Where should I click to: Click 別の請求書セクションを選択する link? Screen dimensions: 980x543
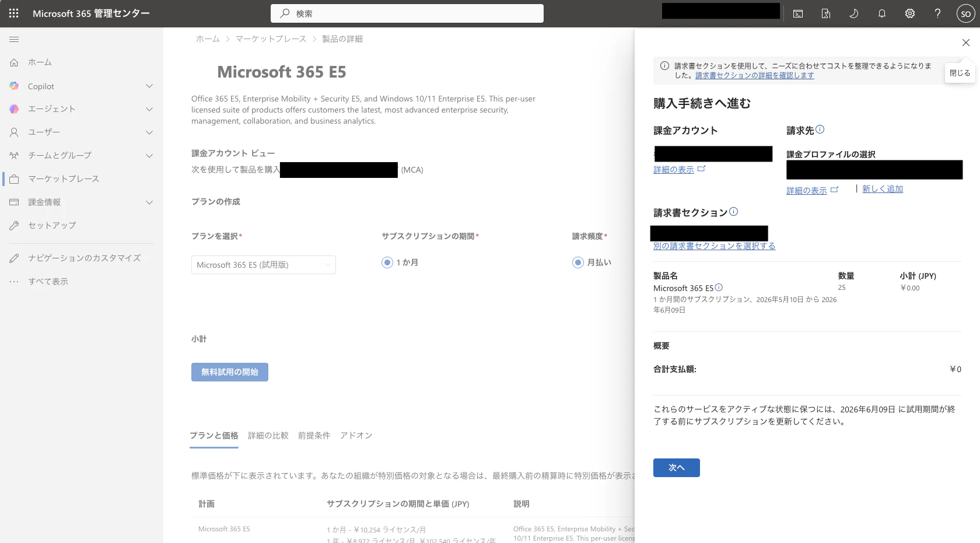pyautogui.click(x=715, y=246)
